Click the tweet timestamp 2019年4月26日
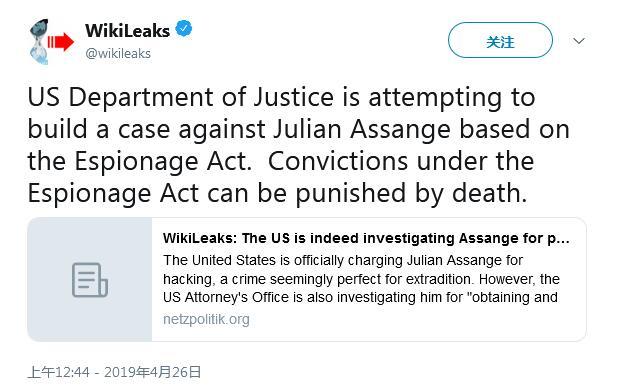617x386 pixels. click(153, 372)
